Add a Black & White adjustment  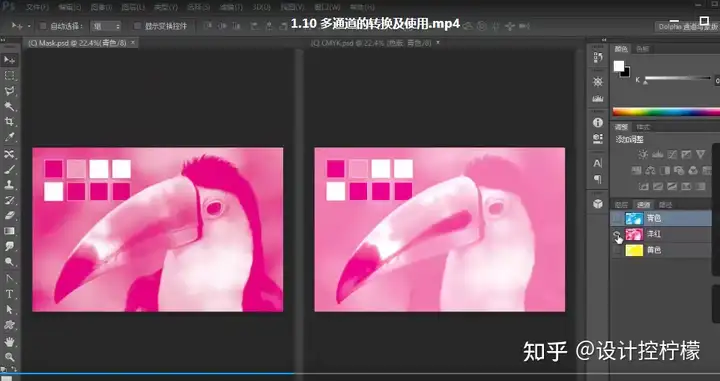point(664,171)
